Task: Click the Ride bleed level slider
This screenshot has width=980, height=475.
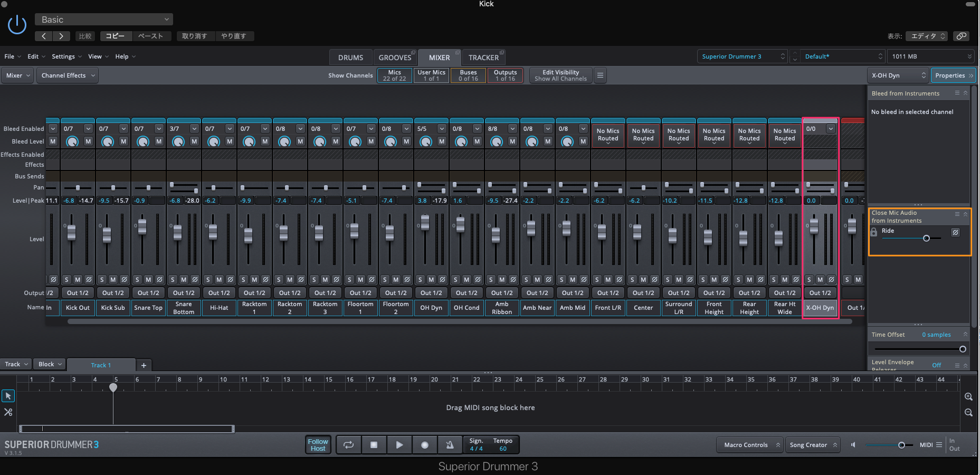Action: click(x=926, y=239)
